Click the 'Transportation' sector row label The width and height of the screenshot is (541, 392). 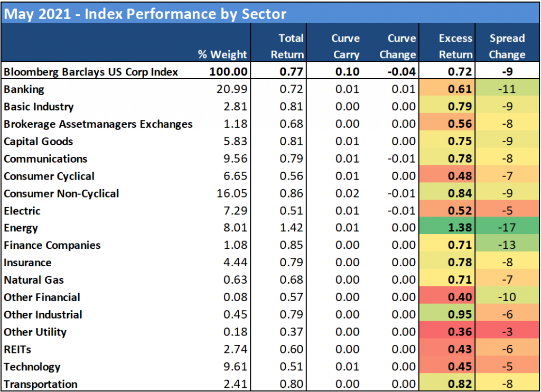point(41,384)
